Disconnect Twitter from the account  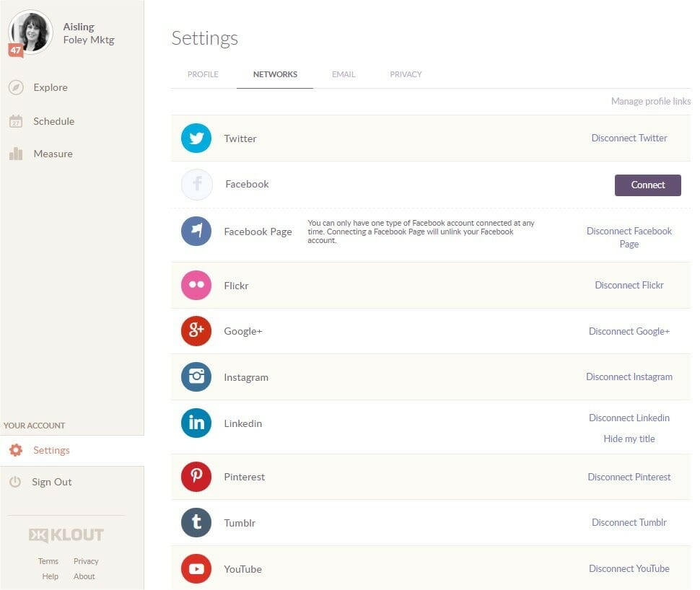point(629,138)
